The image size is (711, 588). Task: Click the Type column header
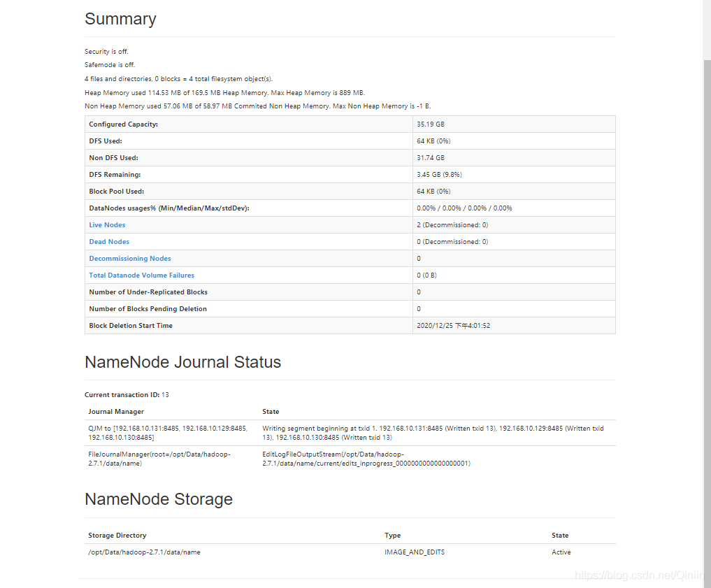(x=393, y=536)
